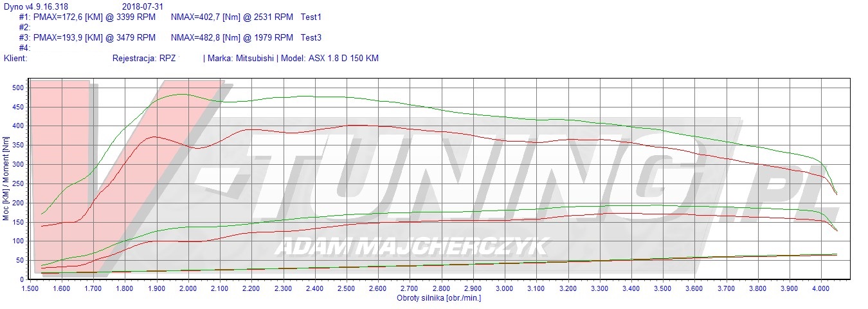Click the 4.000 tick label on the RPM axis
Viewport: 868px width, 309px height.
(820, 289)
